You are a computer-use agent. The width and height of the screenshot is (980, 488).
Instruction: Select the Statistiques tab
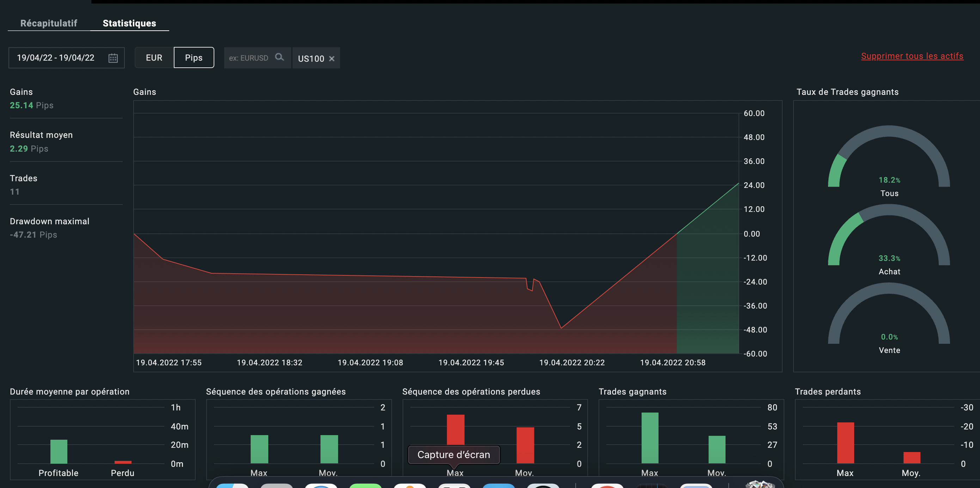(x=129, y=23)
